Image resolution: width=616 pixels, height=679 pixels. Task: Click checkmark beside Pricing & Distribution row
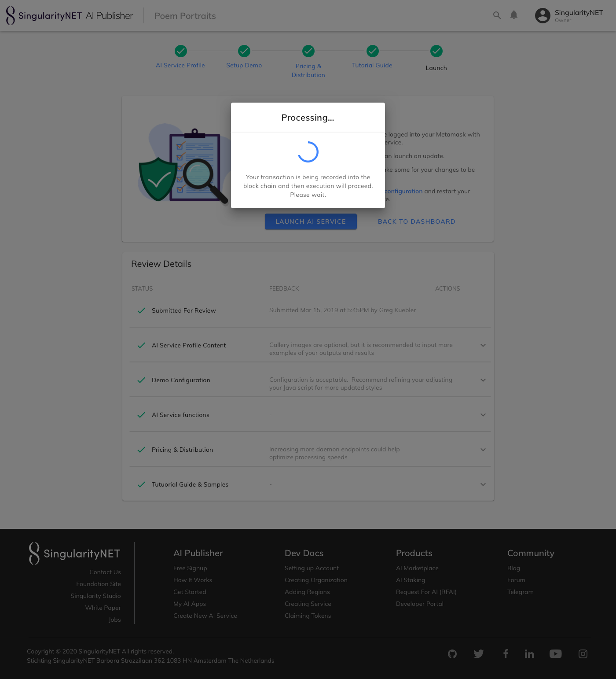(141, 450)
